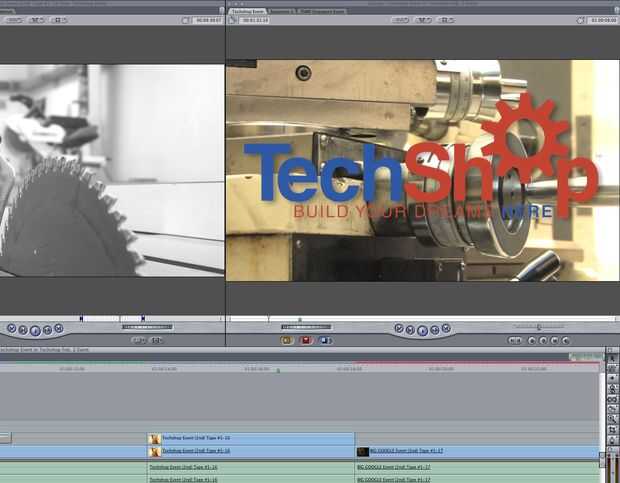Open the Canvas zoom pop-up menu
The height and width of the screenshot is (483, 620).
coord(400,20)
